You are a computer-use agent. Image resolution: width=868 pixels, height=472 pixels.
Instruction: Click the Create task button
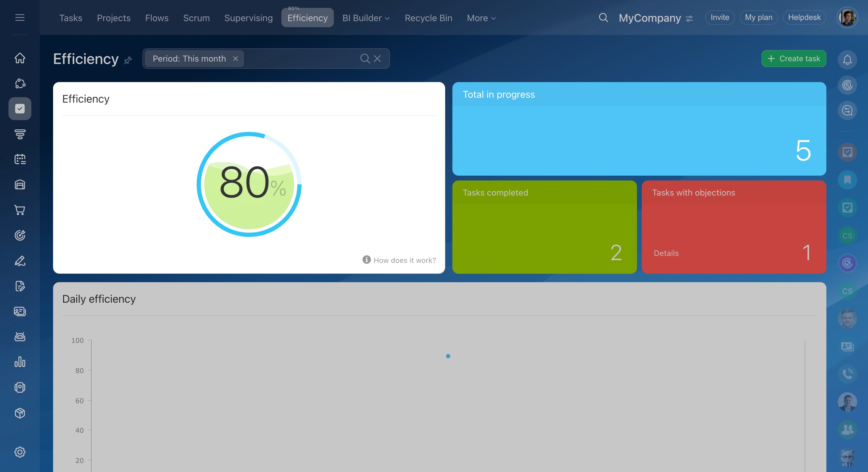click(794, 59)
